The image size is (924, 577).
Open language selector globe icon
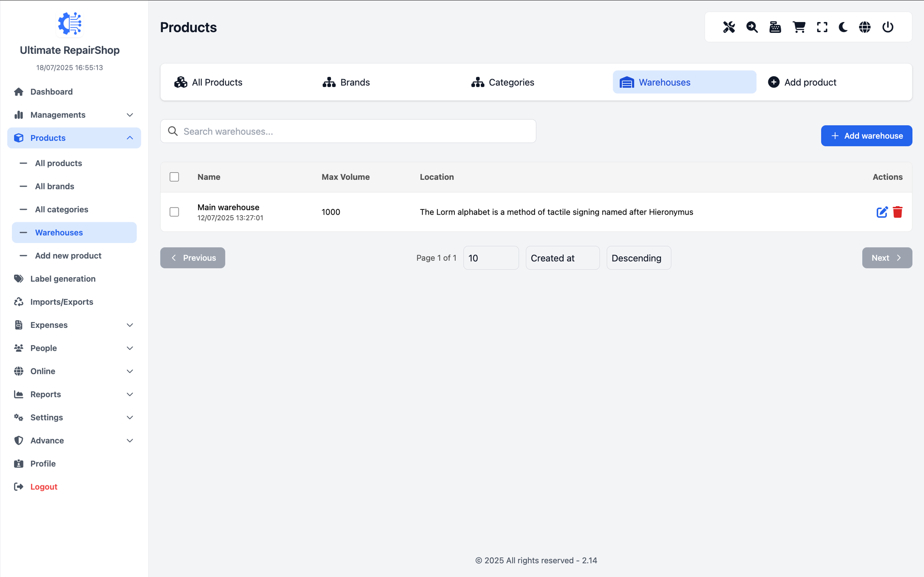[865, 27]
